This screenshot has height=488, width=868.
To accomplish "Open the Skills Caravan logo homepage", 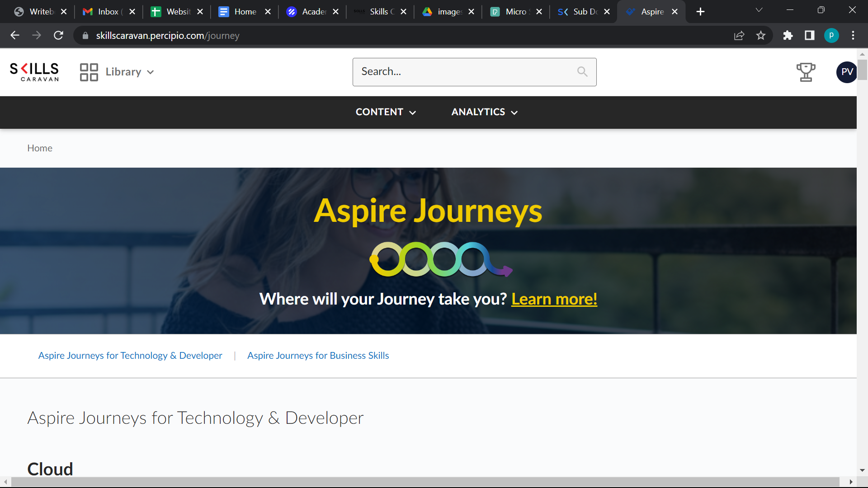I will pyautogui.click(x=34, y=71).
